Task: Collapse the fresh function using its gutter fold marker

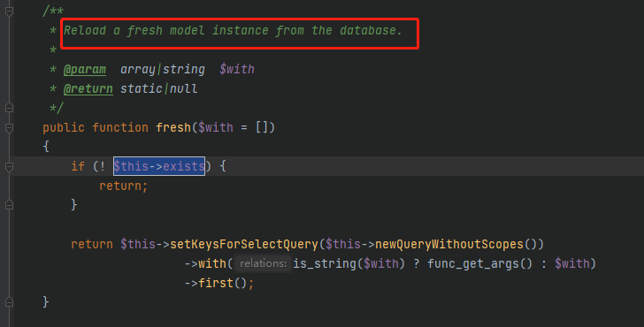Action: (9, 127)
